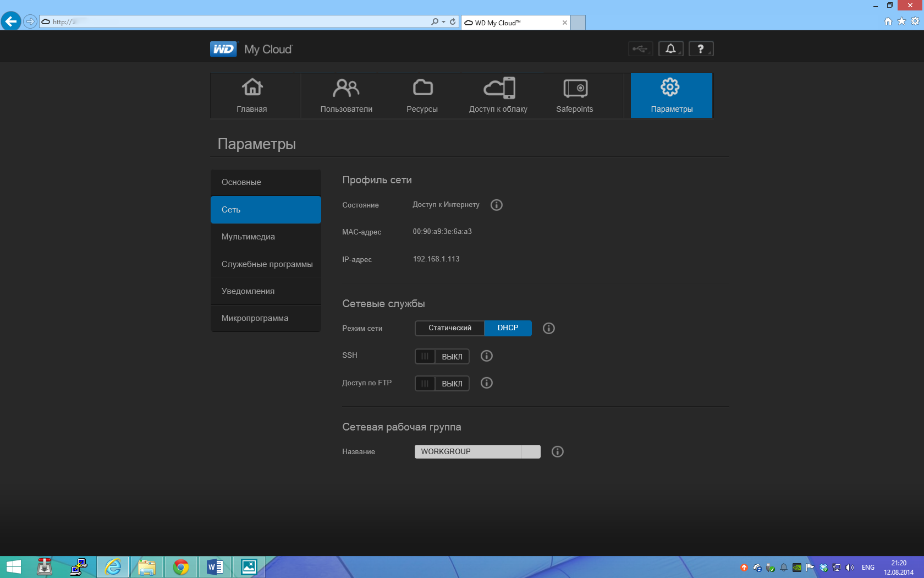Show info for Состояние internet status
924x578 pixels.
coord(497,205)
